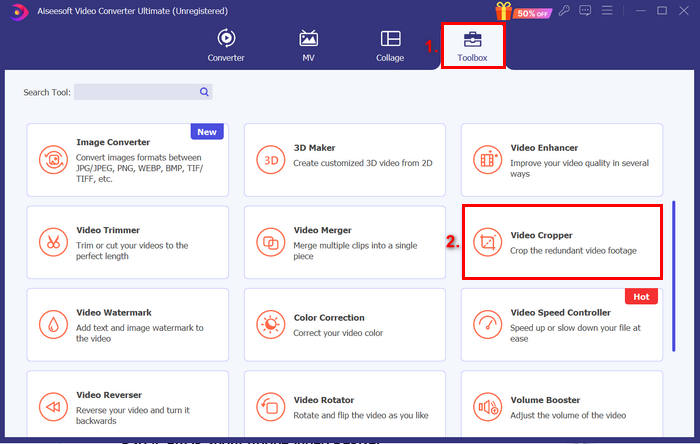Click the Video Rotator title
Viewport: 700px width, 444px height.
click(x=324, y=400)
